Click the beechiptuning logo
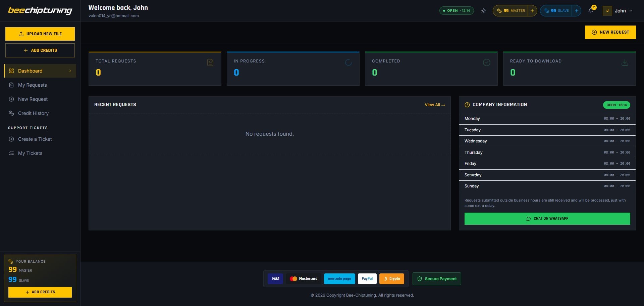Viewport: 644px width, 306px height. pos(40,10)
